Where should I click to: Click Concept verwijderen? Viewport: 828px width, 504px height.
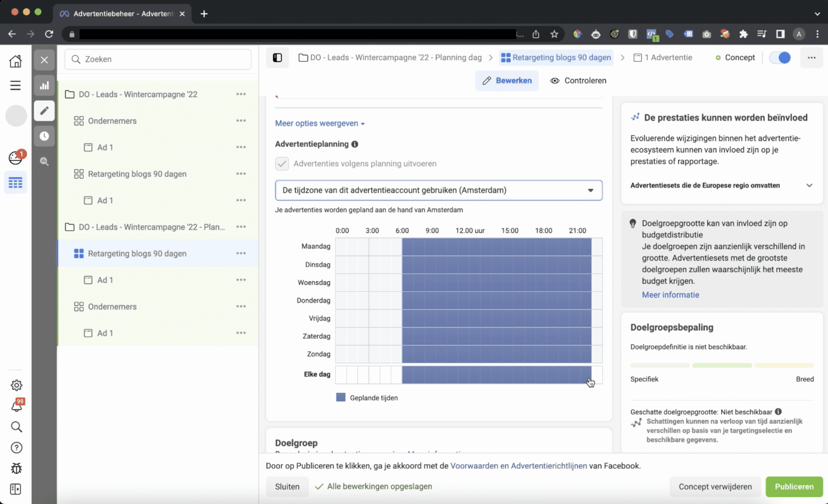pyautogui.click(x=715, y=487)
